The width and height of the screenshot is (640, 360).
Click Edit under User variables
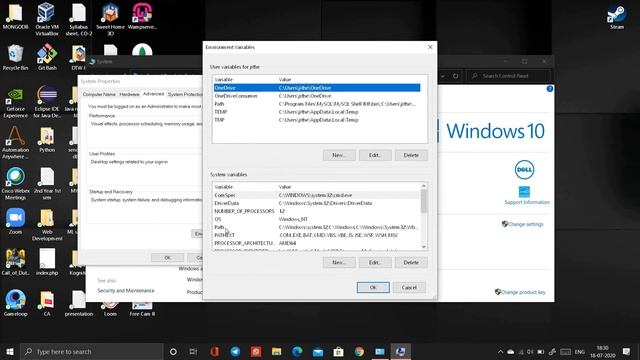tap(375, 155)
